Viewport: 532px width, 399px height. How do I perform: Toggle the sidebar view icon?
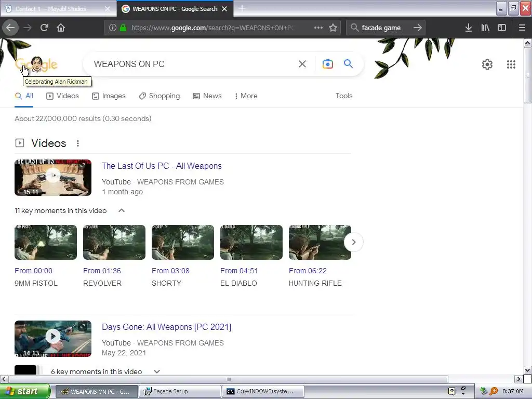(502, 28)
